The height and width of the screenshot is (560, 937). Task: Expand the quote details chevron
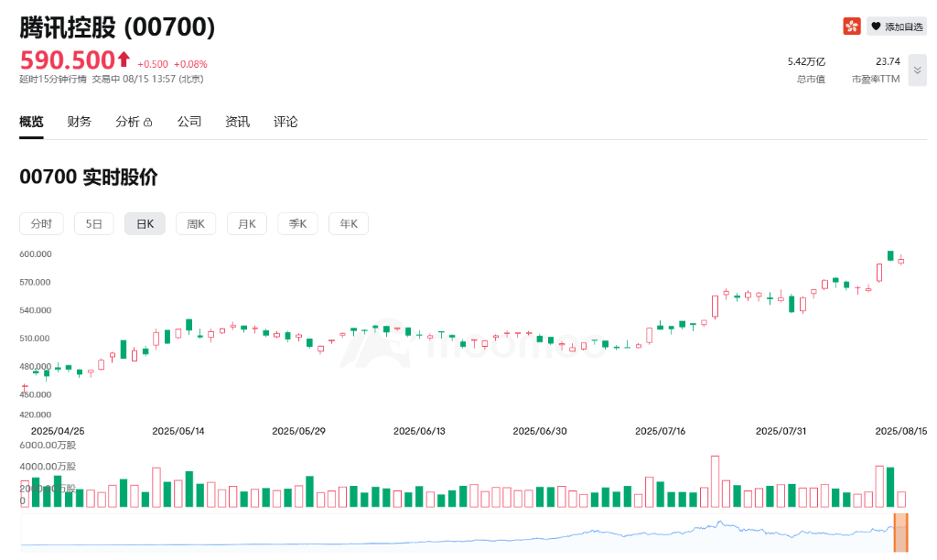tap(917, 70)
